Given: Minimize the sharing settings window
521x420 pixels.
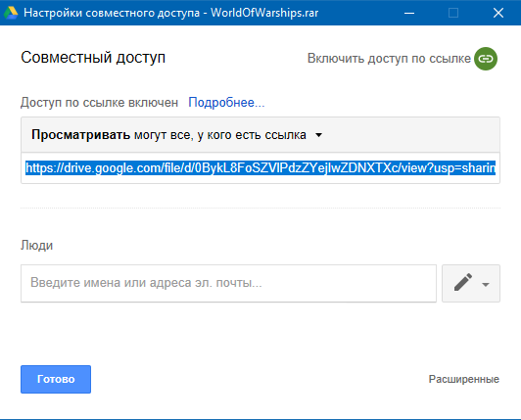Looking at the screenshot, I should pos(409,13).
